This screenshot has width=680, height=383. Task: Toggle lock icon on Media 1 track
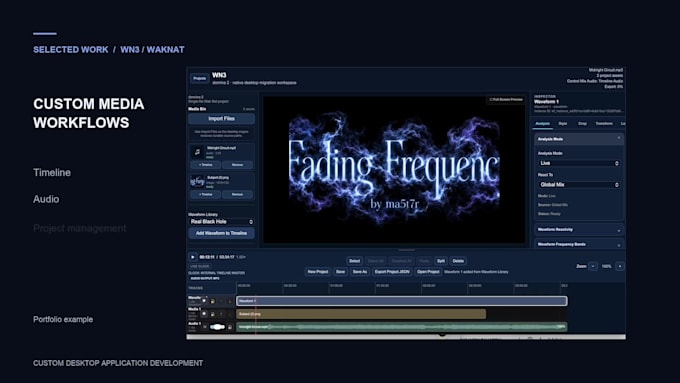click(x=212, y=314)
